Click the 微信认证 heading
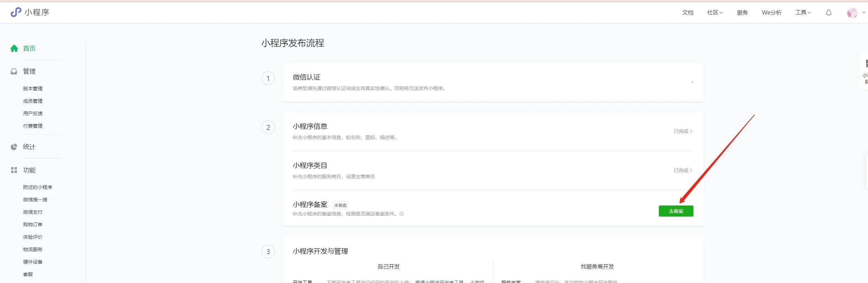The height and width of the screenshot is (283, 868). click(x=307, y=77)
